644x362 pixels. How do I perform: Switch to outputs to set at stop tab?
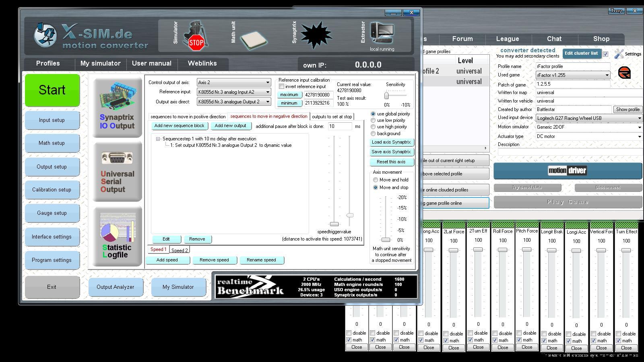(332, 117)
